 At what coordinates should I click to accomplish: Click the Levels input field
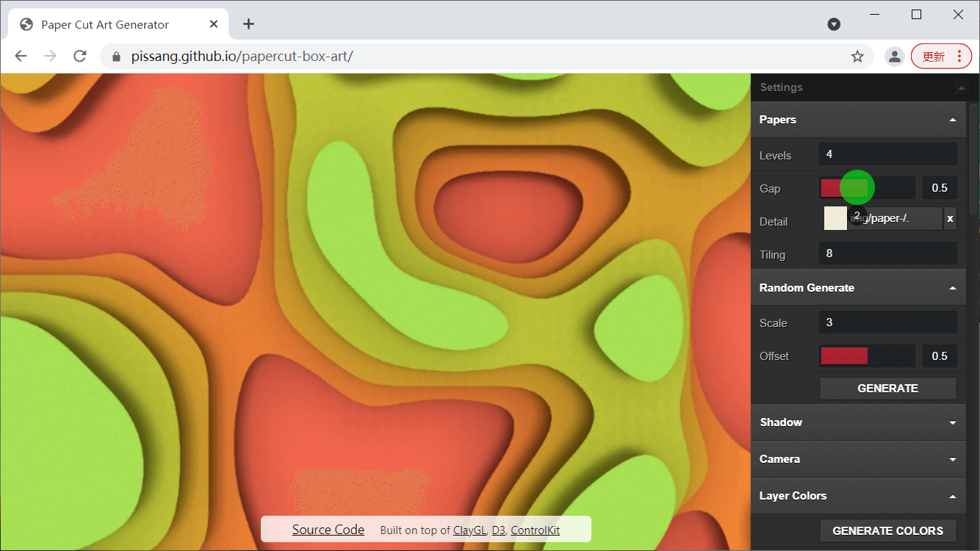click(888, 154)
